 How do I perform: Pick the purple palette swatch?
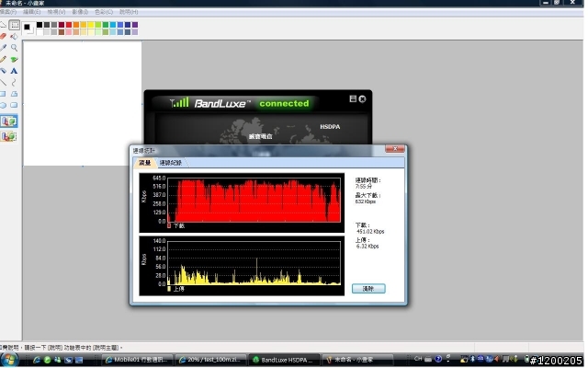(x=135, y=25)
